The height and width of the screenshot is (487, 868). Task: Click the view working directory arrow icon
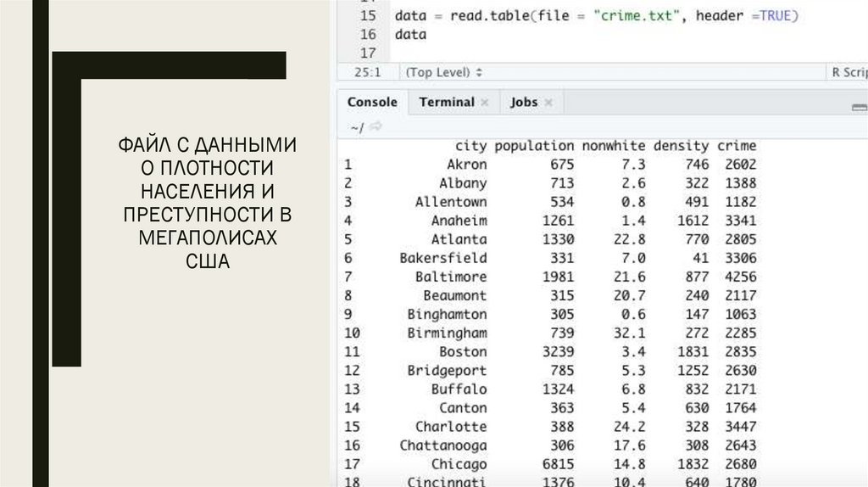(376, 126)
